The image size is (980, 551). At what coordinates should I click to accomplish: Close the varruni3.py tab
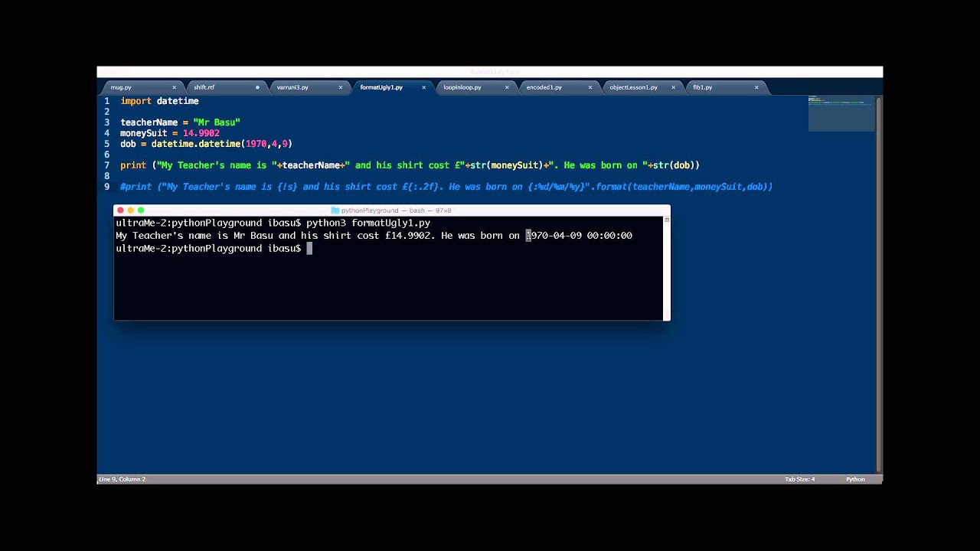341,87
